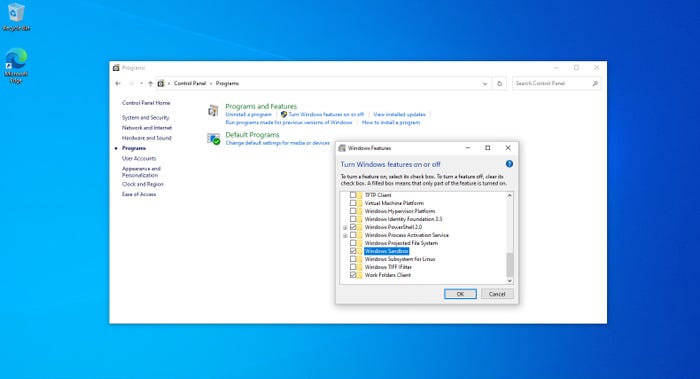Click the Programs window title bar icon
The width and height of the screenshot is (700, 379).
point(116,68)
